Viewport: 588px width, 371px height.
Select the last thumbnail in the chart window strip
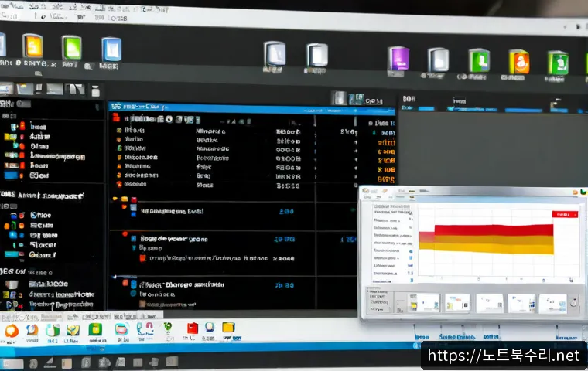point(553,304)
